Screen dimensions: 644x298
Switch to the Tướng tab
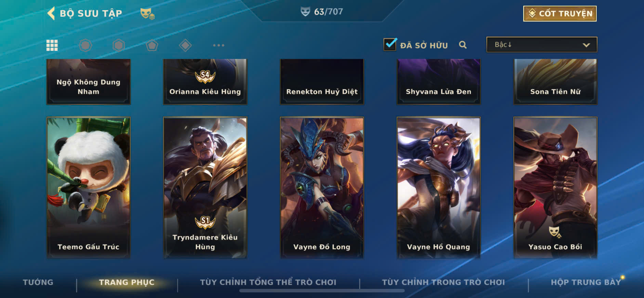[38, 282]
